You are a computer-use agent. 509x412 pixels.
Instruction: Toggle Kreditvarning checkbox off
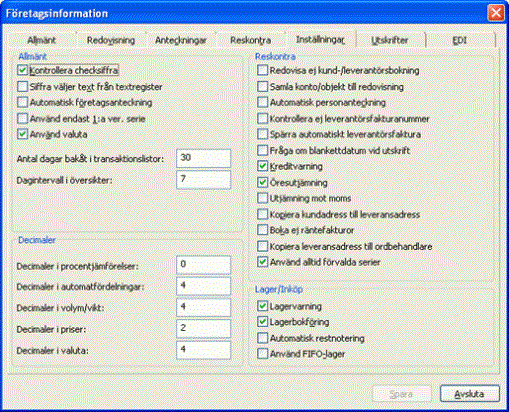262,166
